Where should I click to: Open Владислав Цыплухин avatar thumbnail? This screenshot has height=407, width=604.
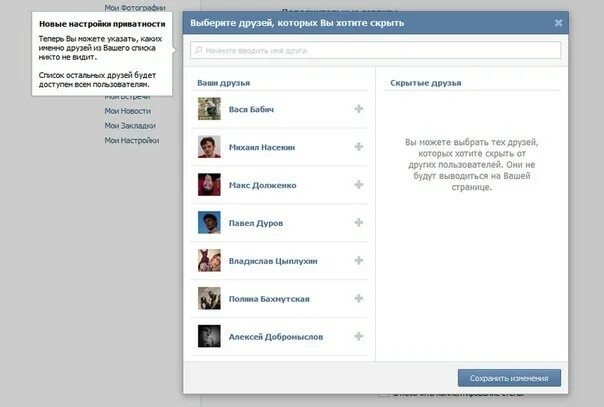pos(209,260)
